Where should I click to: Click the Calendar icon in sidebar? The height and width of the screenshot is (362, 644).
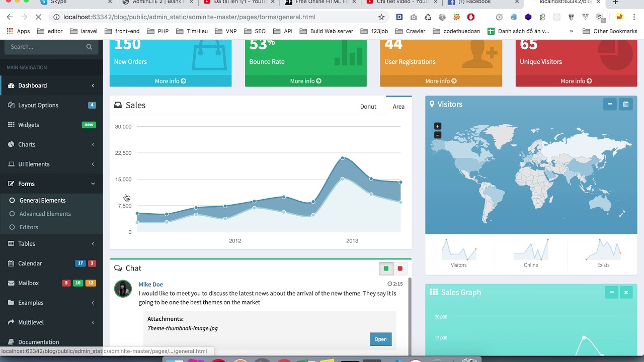pyautogui.click(x=11, y=263)
